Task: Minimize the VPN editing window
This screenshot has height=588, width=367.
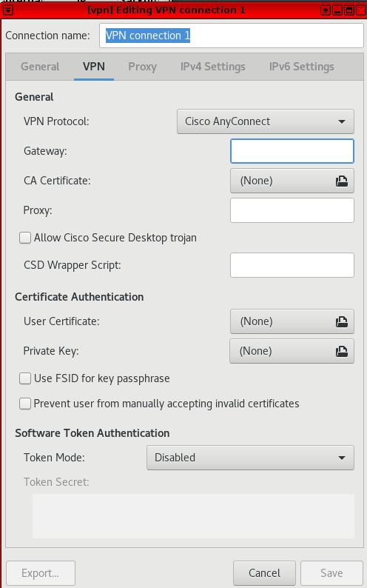Action: click(337, 10)
